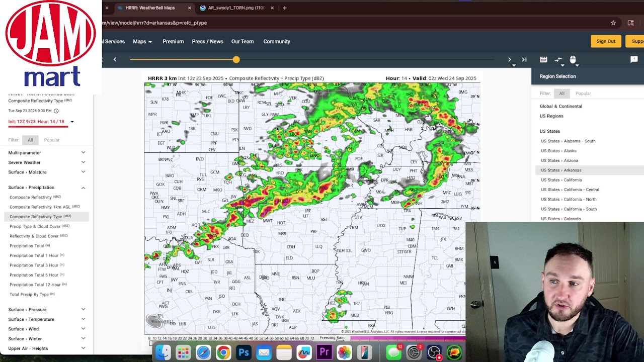The width and height of the screenshot is (644, 362).
Task: Expand Upper Air Heights section
Action: (x=47, y=348)
